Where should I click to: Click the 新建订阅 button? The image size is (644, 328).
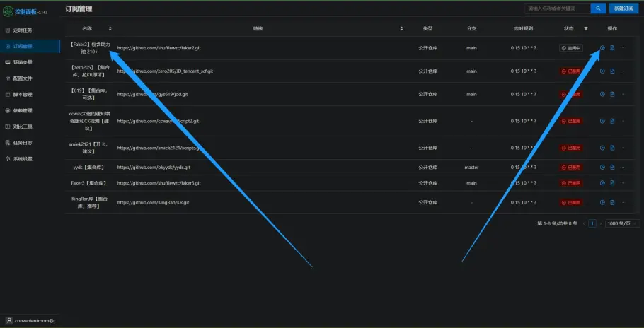(624, 8)
